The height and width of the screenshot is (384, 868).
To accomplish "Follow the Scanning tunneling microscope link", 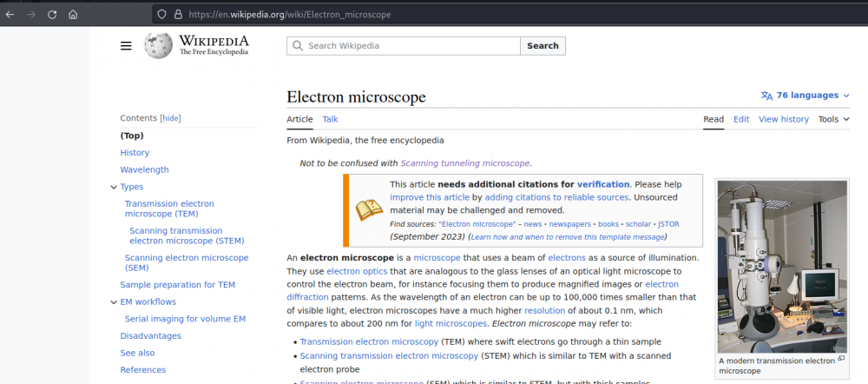I will (x=464, y=162).
